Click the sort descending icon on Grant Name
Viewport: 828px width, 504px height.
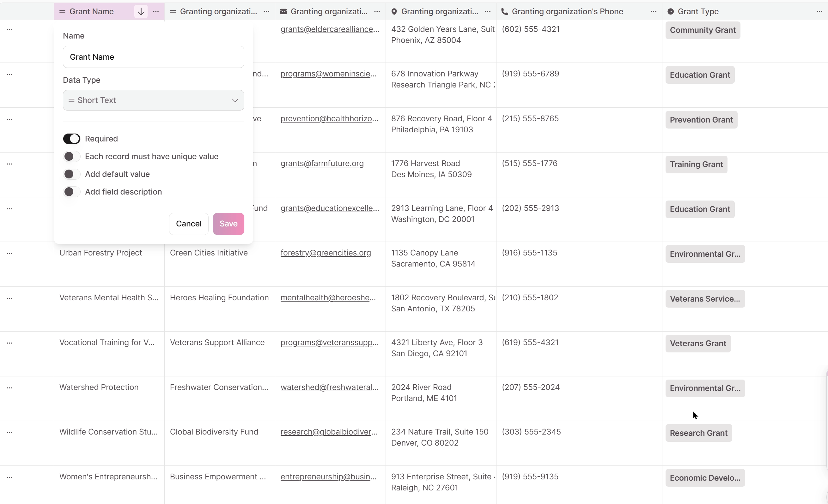[x=141, y=11]
